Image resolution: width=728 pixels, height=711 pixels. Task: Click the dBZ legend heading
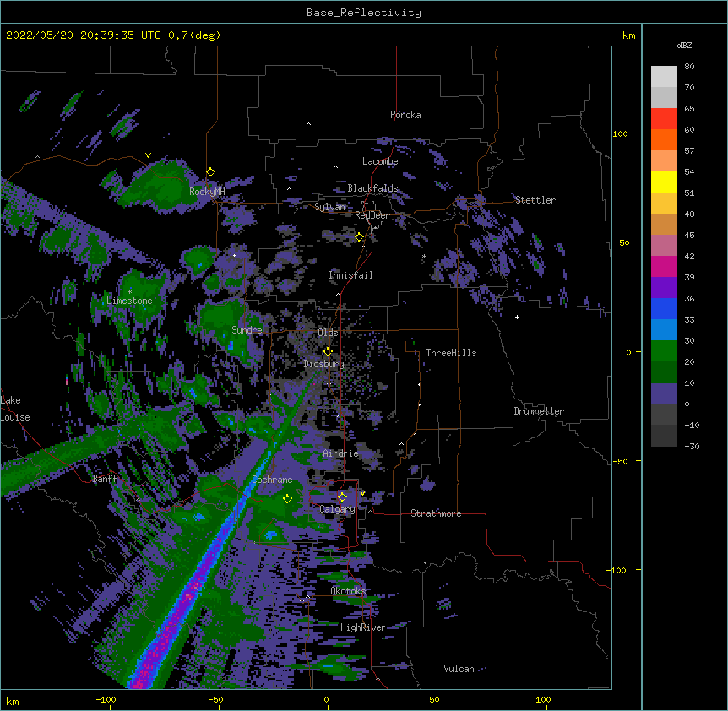coord(684,46)
